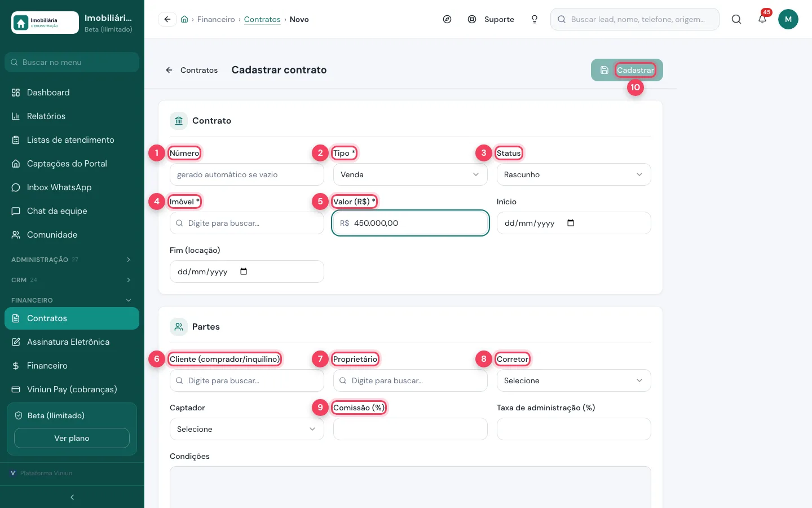This screenshot has width=812, height=508.
Task: Click the compass icon in top bar
Action: 447,19
